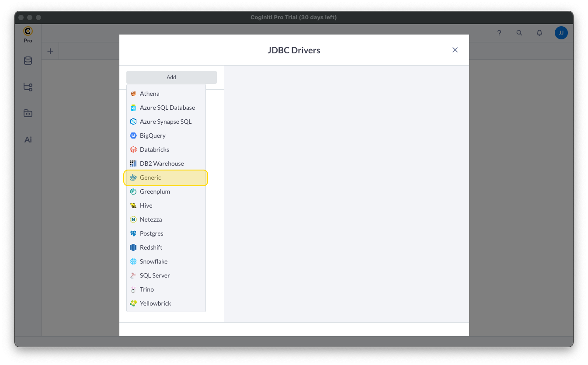
Task: Select the Snowflake driver entry
Action: (153, 261)
